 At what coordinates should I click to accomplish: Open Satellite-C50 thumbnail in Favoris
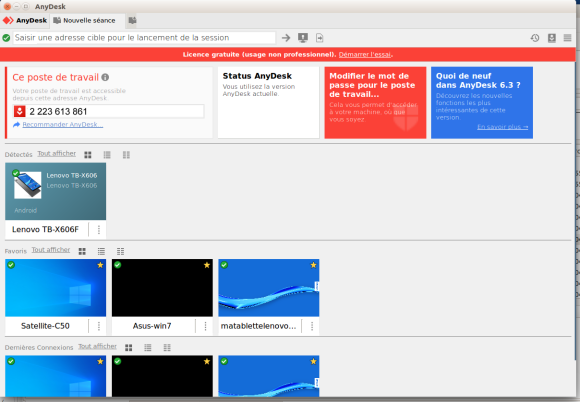55,288
